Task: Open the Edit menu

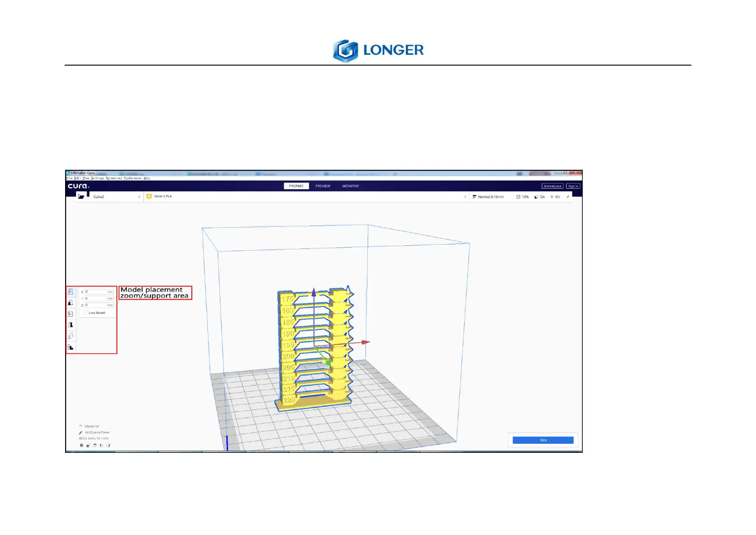Action: click(78, 178)
